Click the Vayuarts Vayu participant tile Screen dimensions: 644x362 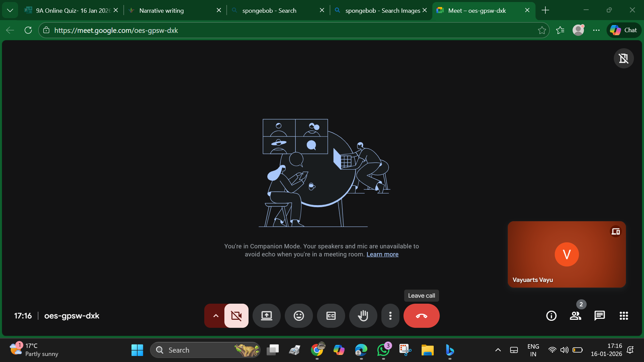pyautogui.click(x=567, y=254)
